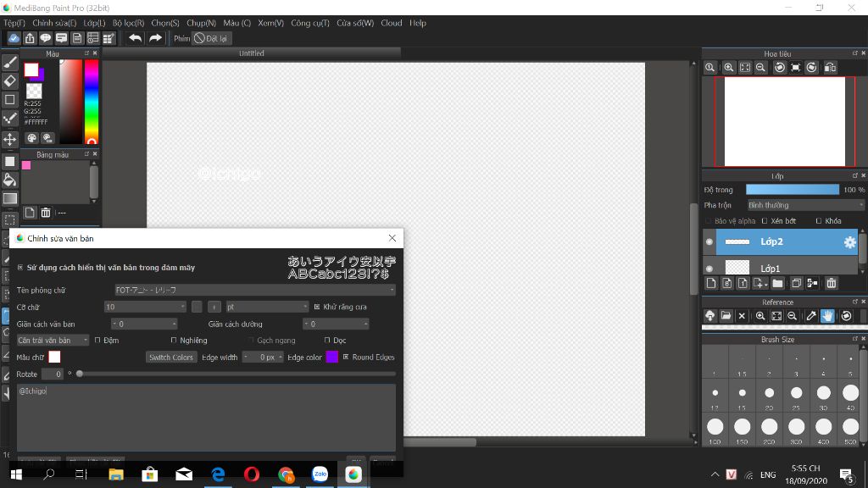Open the Căn trái văn bản alignment dropdown
This screenshot has width=868, height=488.
pos(53,341)
